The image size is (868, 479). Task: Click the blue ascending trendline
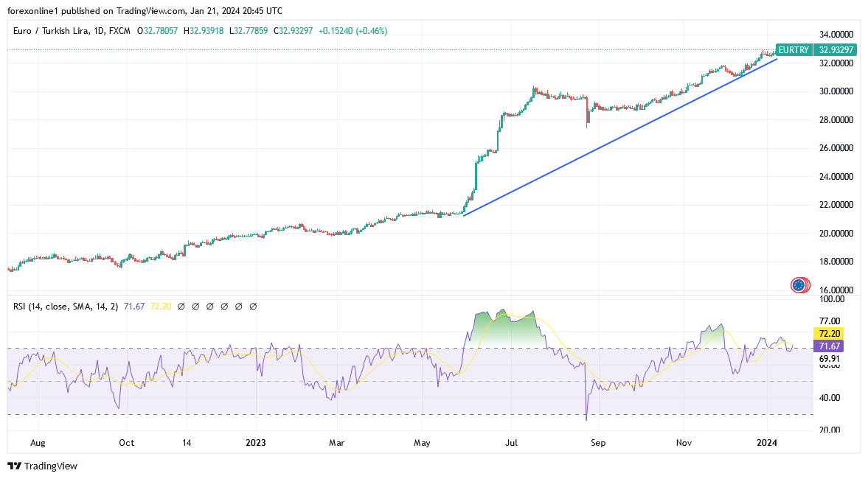pos(620,136)
